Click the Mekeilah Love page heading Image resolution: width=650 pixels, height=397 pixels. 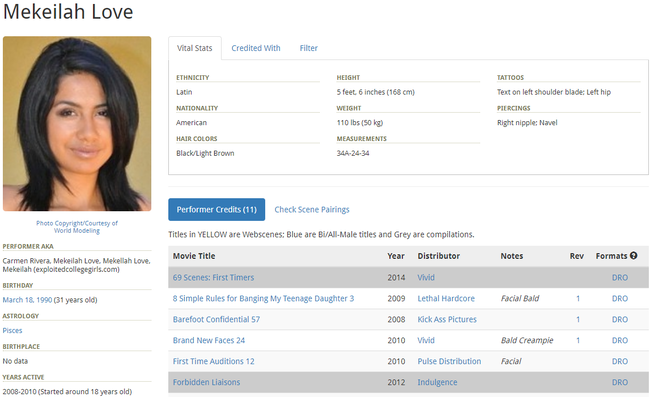coord(68,12)
